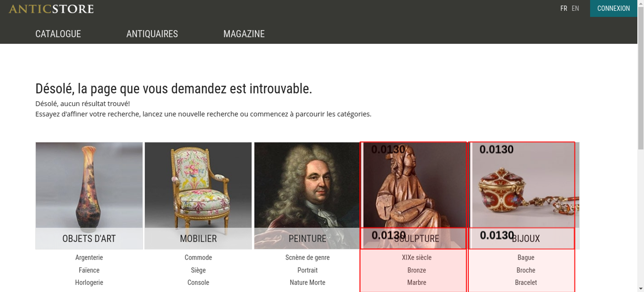Select Nature Morte under Peinture
The width and height of the screenshot is (644, 292).
click(x=307, y=282)
